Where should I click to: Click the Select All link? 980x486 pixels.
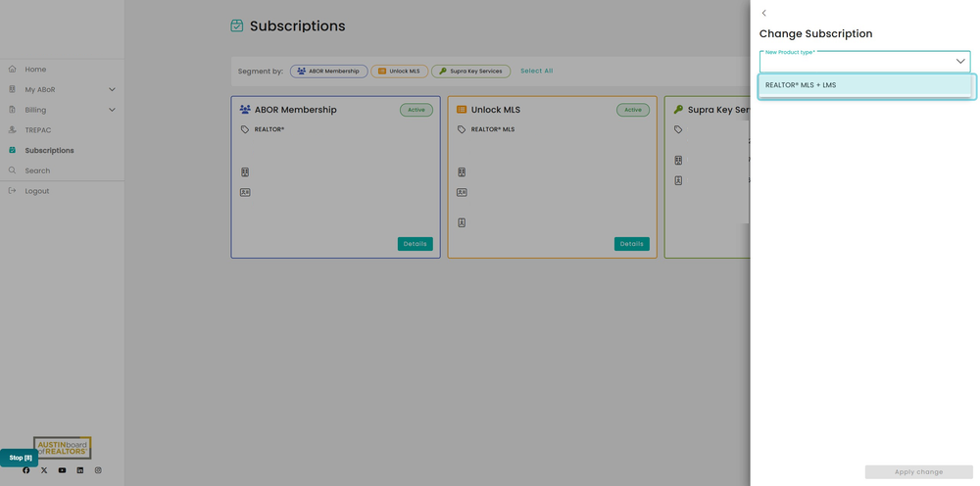coord(537,71)
